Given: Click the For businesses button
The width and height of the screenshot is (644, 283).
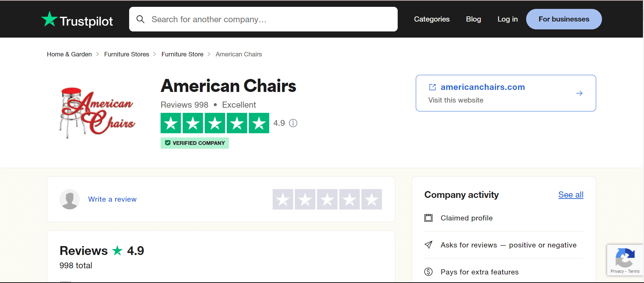Looking at the screenshot, I should 563,19.
